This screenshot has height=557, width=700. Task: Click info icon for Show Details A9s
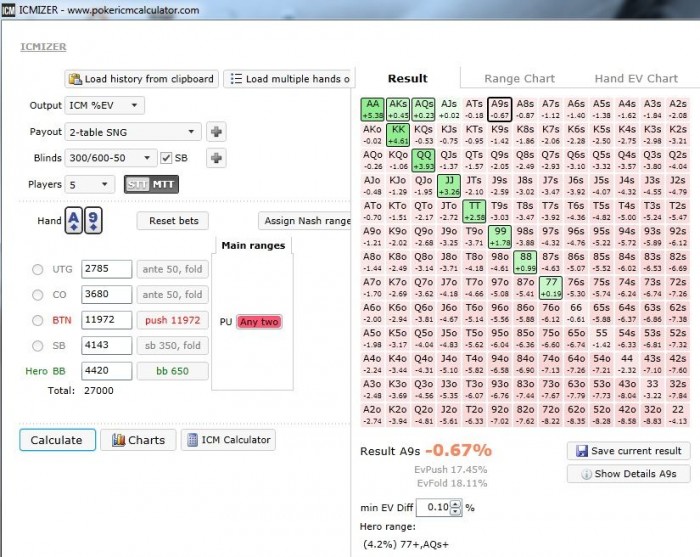click(587, 474)
